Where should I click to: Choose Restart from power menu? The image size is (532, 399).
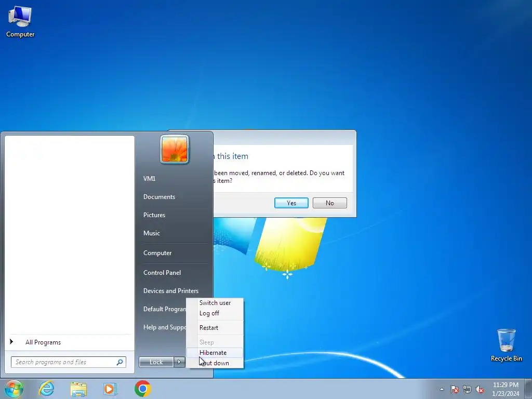(215, 328)
